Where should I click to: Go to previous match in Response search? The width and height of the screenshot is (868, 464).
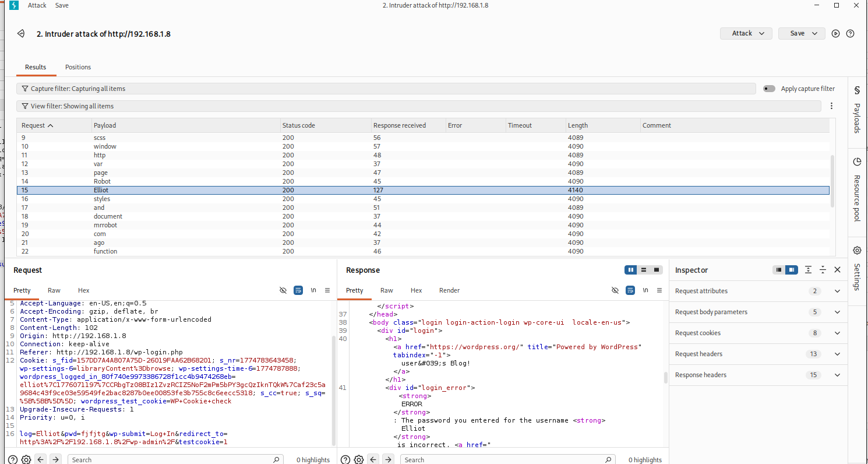[x=374, y=459]
